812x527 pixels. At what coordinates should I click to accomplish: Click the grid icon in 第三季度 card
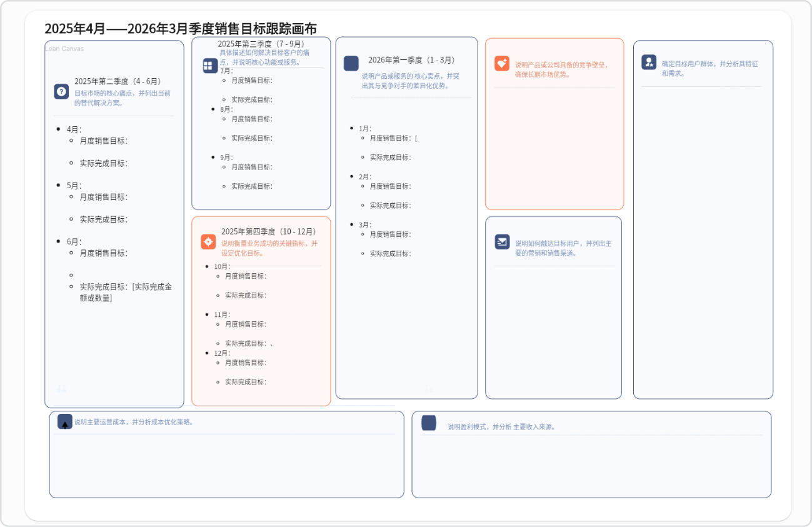pyautogui.click(x=210, y=66)
